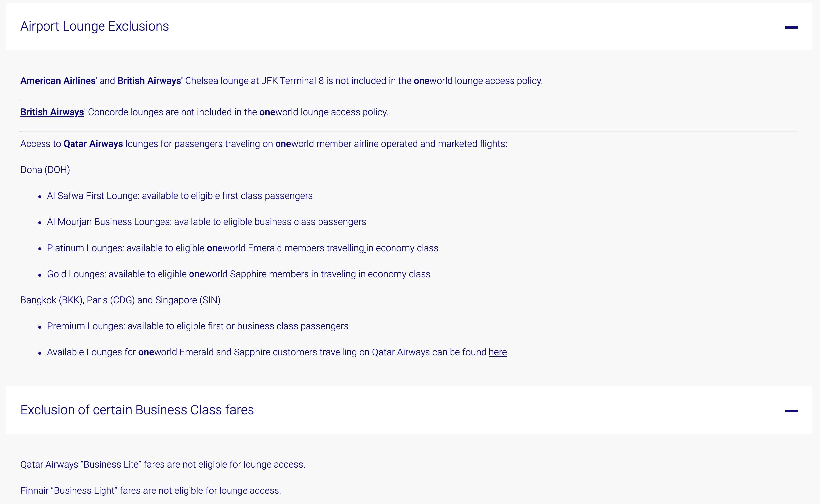Open British Airways link in Chelsea lounge sentence
Viewport: 820px width, 504px height.
pyautogui.click(x=150, y=81)
